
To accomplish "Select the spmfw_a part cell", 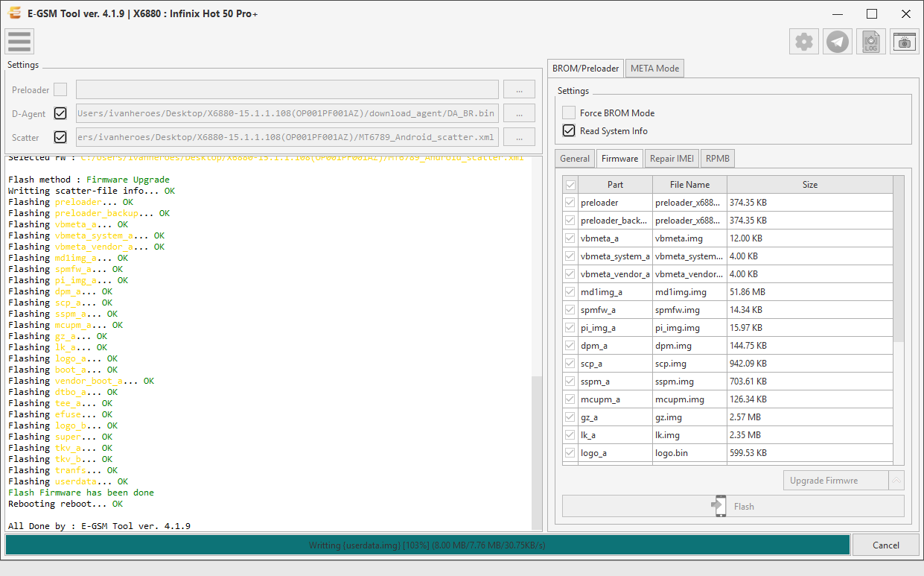I will pyautogui.click(x=615, y=310).
